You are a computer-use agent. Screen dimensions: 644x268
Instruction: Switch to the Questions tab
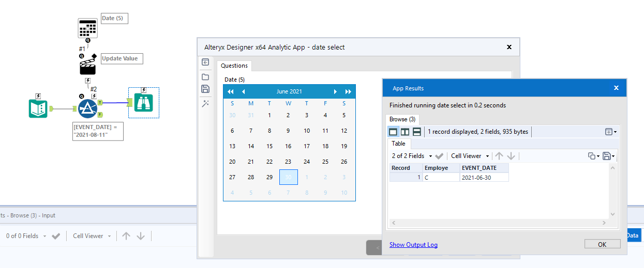point(234,66)
